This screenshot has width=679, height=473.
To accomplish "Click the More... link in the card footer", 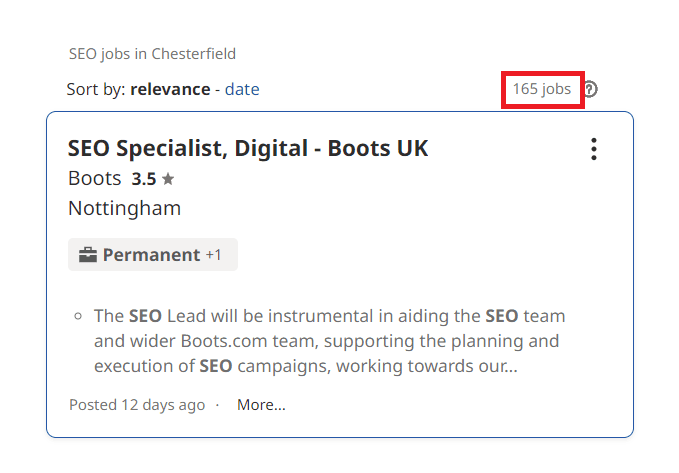I will coord(261,405).
